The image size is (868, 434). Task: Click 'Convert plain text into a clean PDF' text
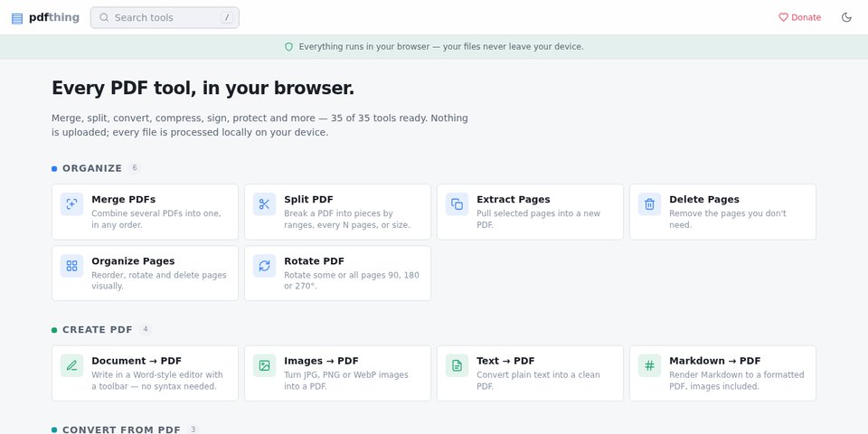(x=538, y=381)
